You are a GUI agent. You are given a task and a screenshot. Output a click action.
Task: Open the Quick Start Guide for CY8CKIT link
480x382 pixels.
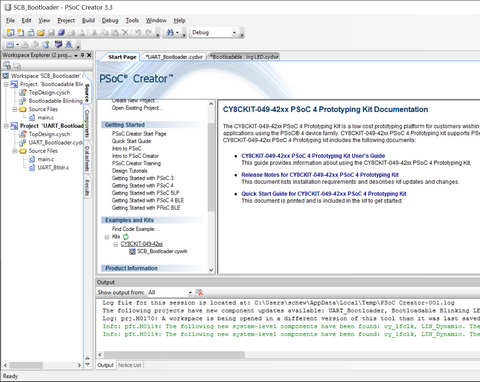[x=324, y=194]
